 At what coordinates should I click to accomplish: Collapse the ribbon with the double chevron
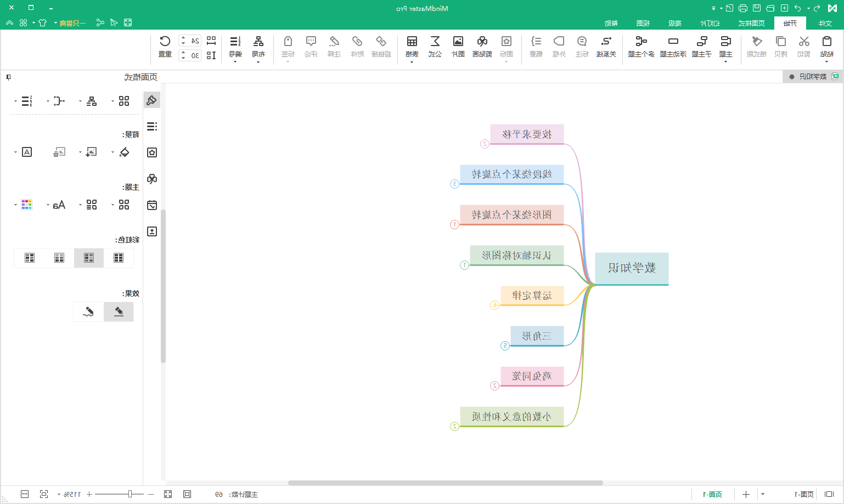click(x=9, y=22)
